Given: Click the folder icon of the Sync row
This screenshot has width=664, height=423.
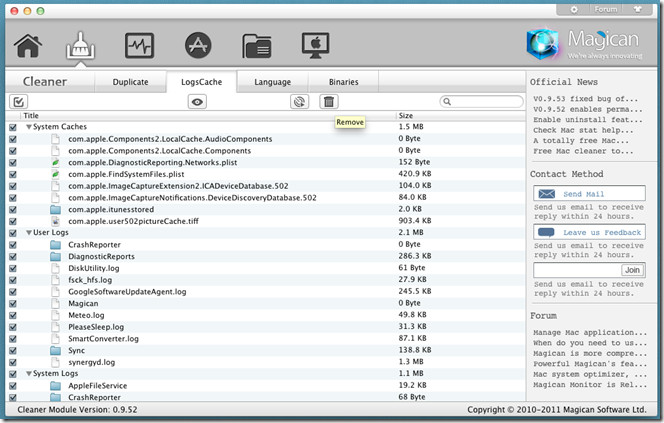Looking at the screenshot, I should (x=55, y=351).
